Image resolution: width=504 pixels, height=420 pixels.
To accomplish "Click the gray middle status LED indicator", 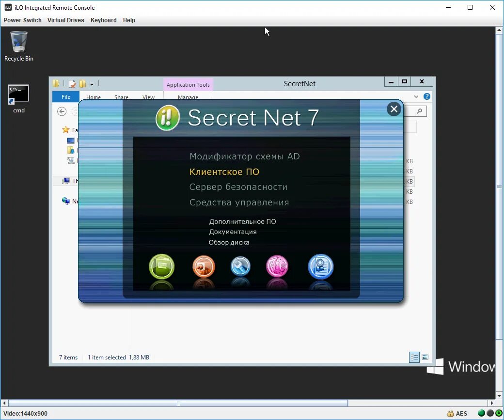I will click(490, 413).
